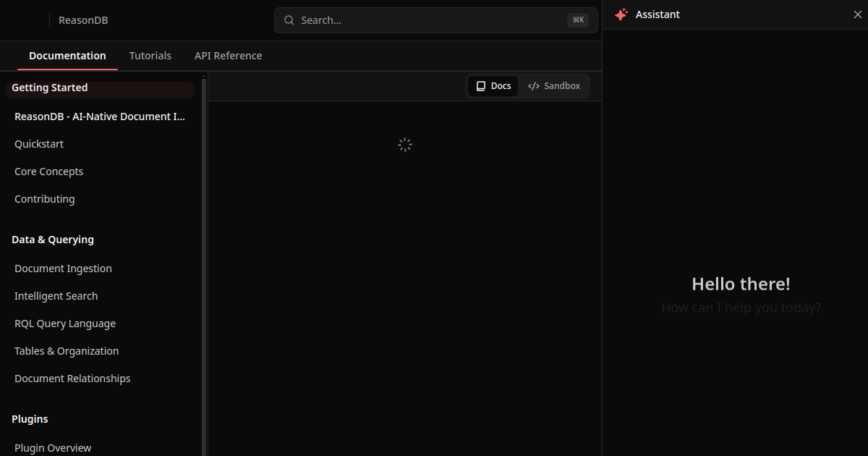The width and height of the screenshot is (868, 456).
Task: Click the Plugins section header
Action: pos(30,419)
